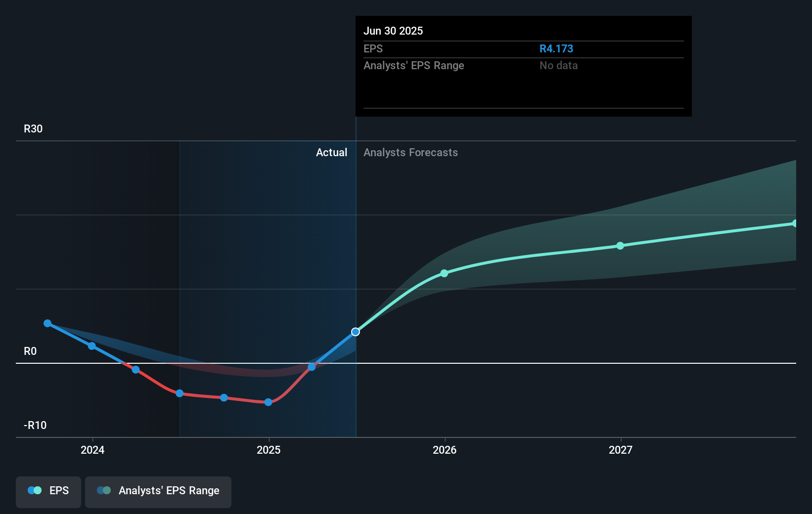
Task: Click the EPS legend color dots icon
Action: (35, 490)
